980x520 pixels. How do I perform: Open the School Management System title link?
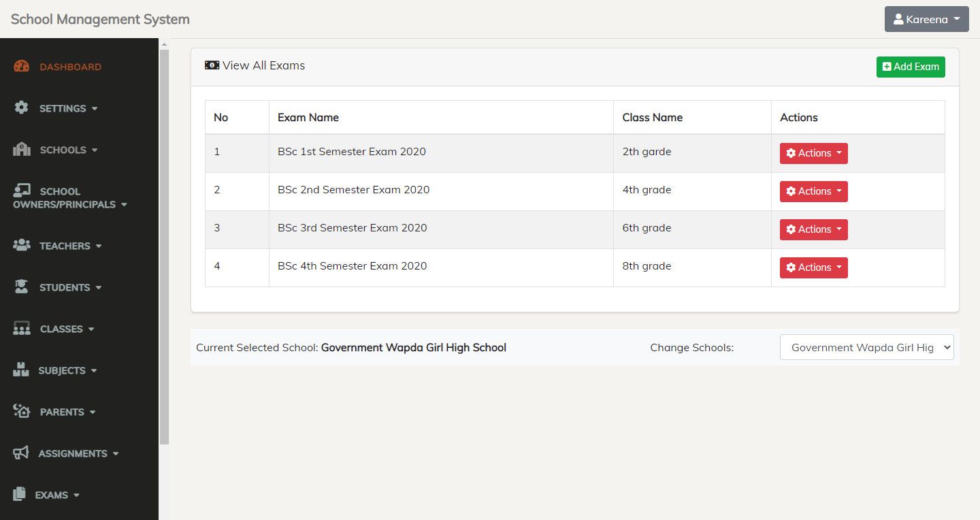(x=100, y=19)
